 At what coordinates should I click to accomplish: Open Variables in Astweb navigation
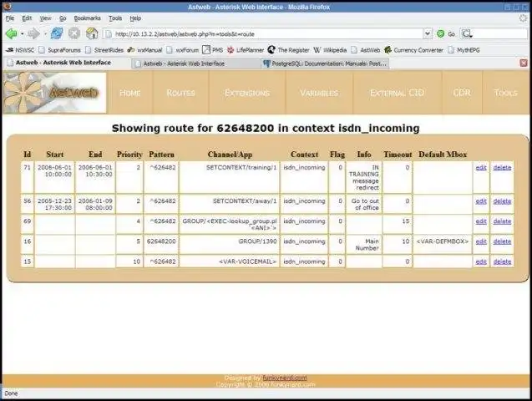coord(319,93)
